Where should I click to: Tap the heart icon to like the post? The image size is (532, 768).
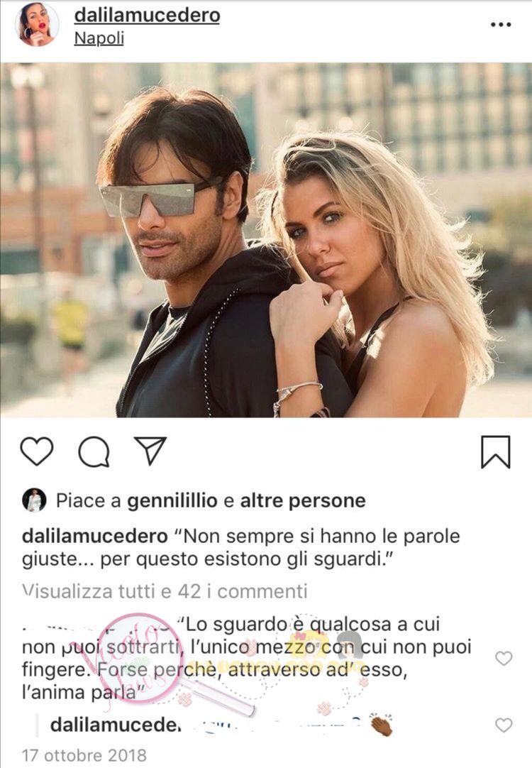click(37, 451)
